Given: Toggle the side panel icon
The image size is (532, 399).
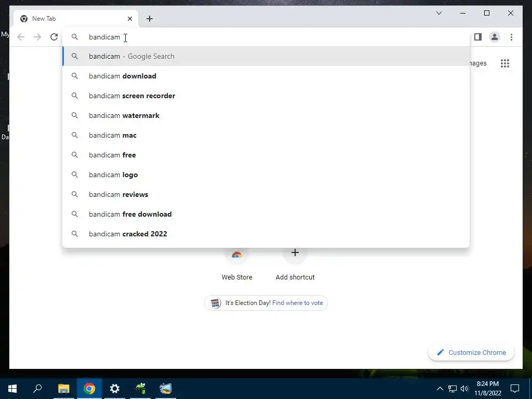Looking at the screenshot, I should (x=478, y=37).
